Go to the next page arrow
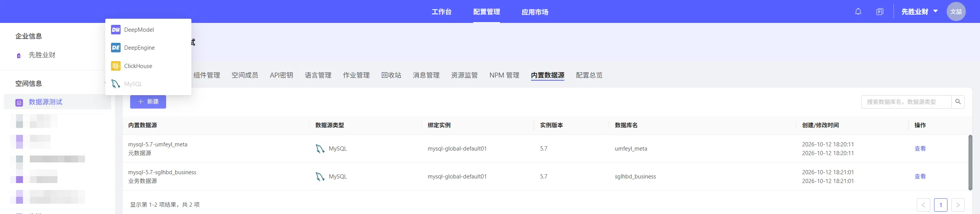 point(958,205)
